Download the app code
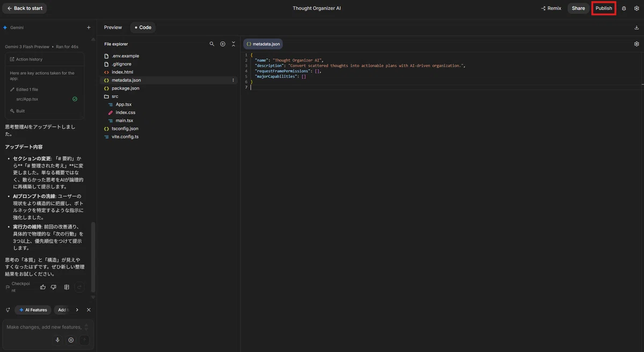This screenshot has width=644, height=352. click(x=636, y=27)
